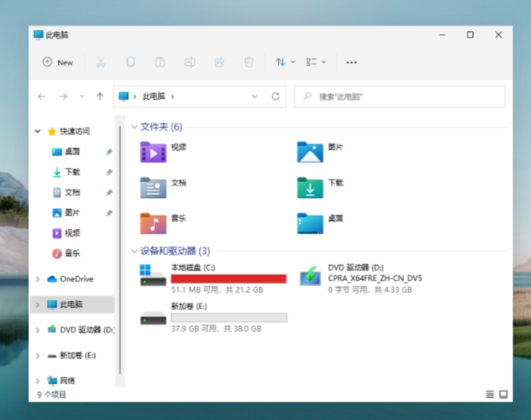Switch to details view icon in status bar
Screen dimensions: 531x420
[x=490, y=394]
